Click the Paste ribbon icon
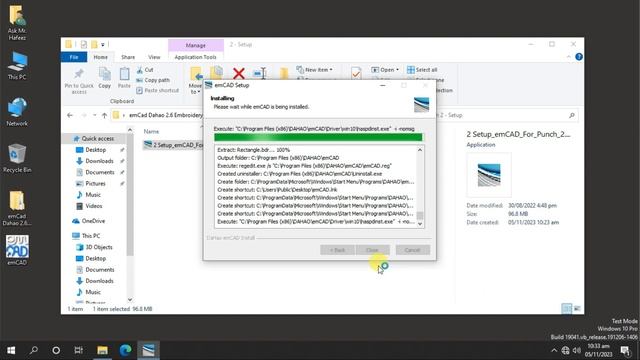This screenshot has height=360, width=640. click(x=124, y=78)
